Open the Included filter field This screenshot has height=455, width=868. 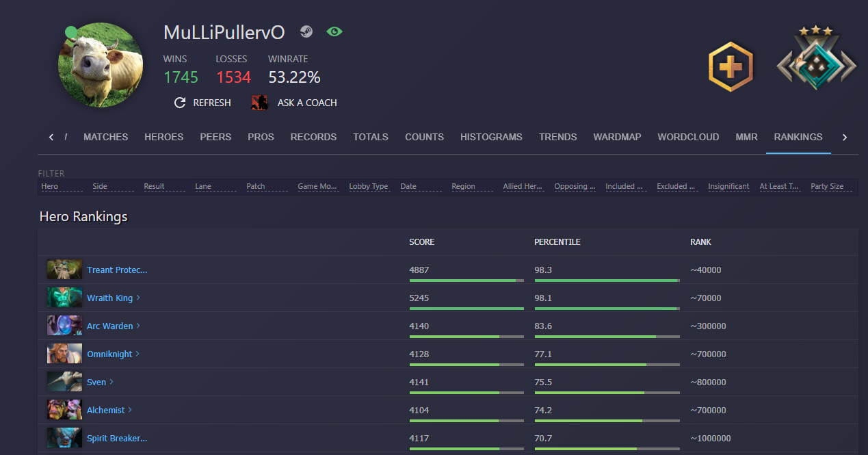[x=626, y=186]
